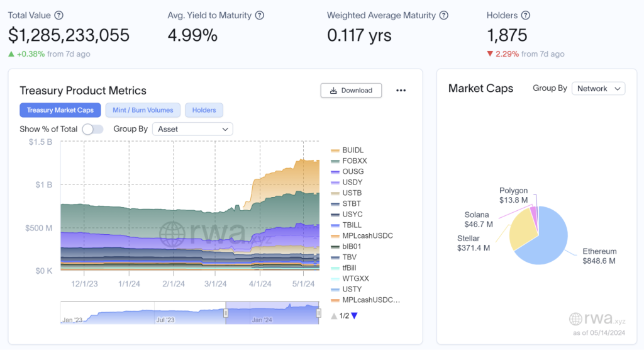Hide the FOBXX series via legend
This screenshot has width=644, height=350.
click(353, 161)
